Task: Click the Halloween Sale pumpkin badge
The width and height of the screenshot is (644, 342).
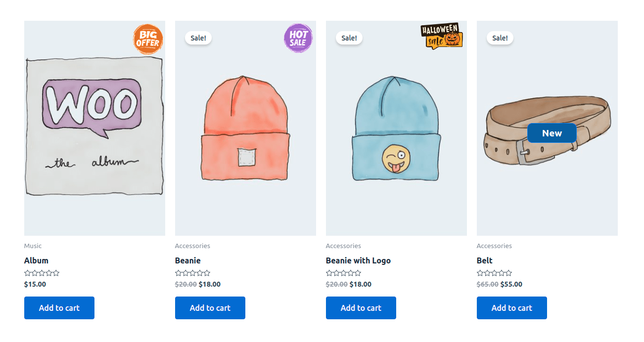Action: pos(441,36)
